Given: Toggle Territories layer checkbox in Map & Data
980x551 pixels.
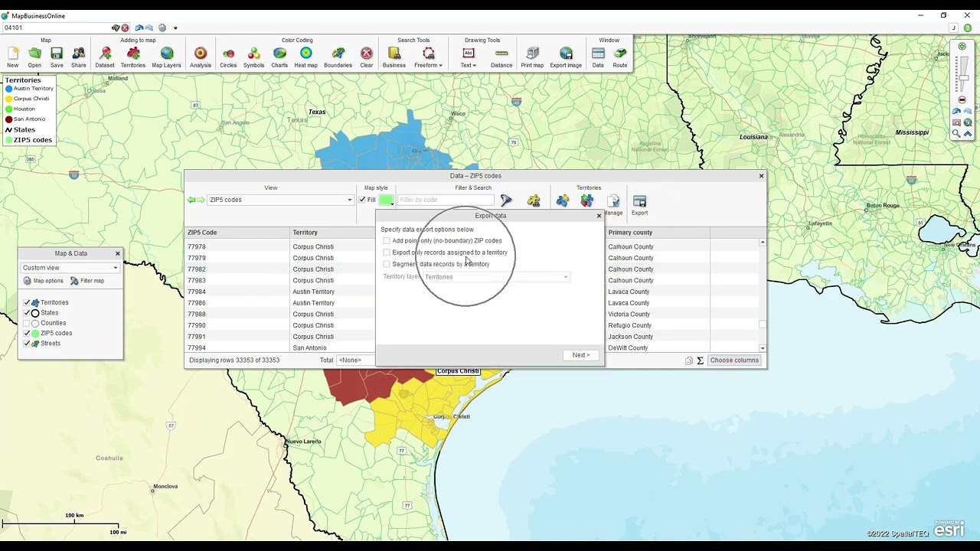Looking at the screenshot, I should 27,302.
